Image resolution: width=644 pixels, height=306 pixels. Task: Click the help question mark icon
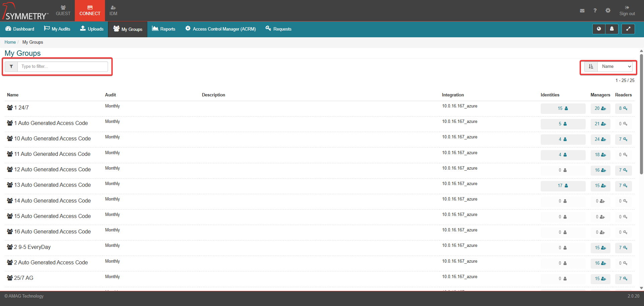click(x=595, y=11)
